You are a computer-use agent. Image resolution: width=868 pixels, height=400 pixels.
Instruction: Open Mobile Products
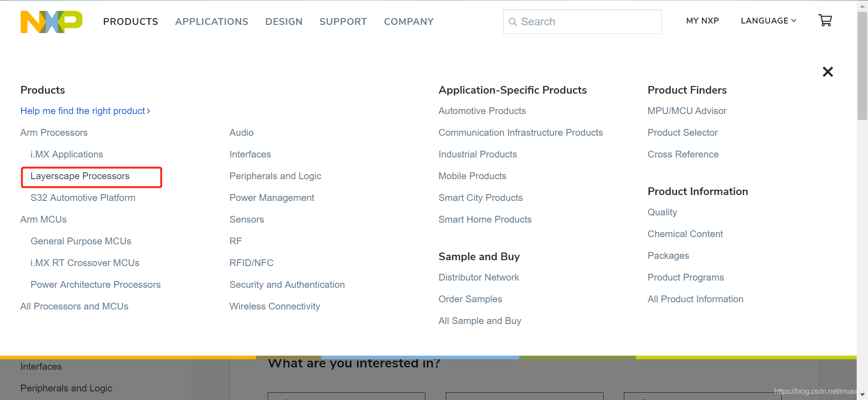(x=472, y=176)
